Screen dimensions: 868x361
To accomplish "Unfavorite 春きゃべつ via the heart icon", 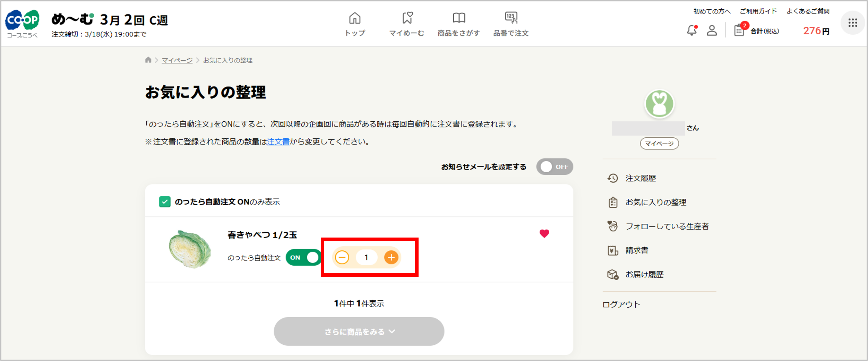I will pos(544,234).
